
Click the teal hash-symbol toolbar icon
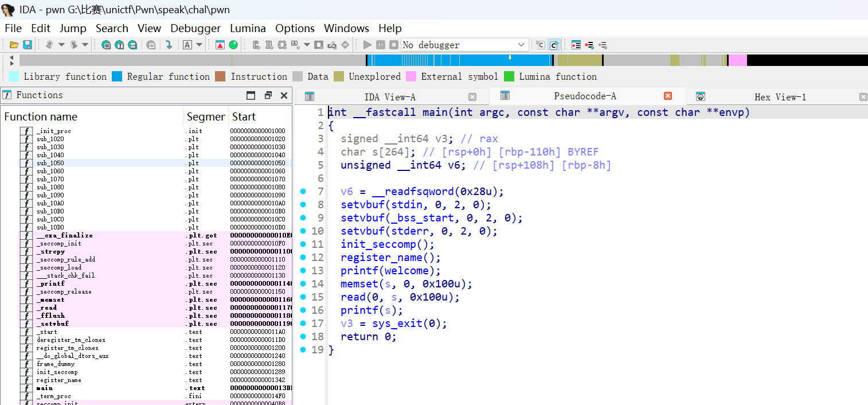point(106,45)
